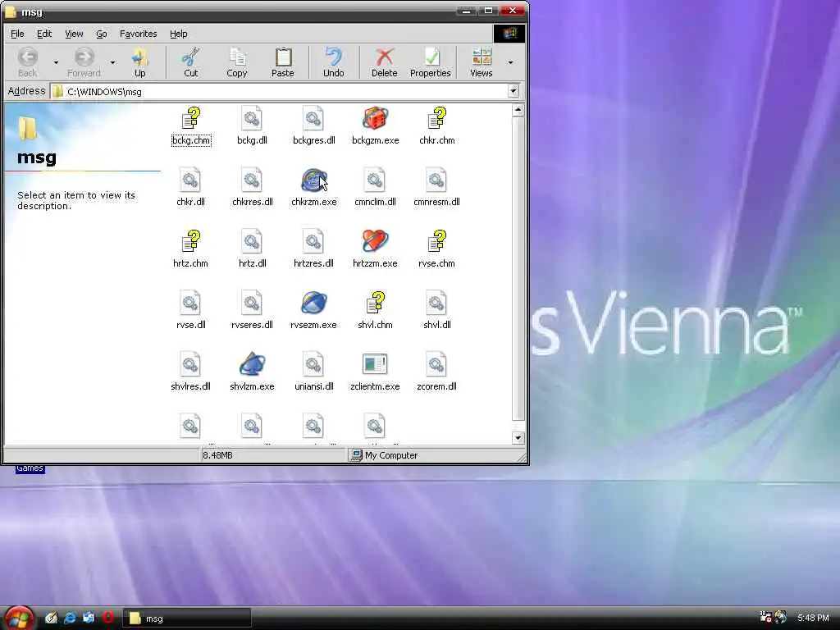Select the hrtzres.dll file
This screenshot has height=630, width=840.
tap(313, 249)
